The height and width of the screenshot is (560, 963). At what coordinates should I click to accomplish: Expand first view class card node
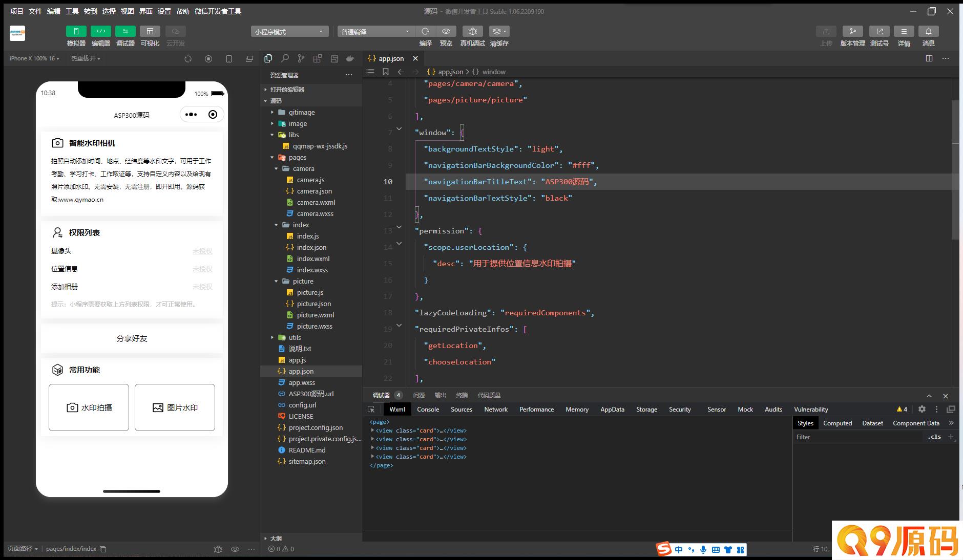point(372,430)
